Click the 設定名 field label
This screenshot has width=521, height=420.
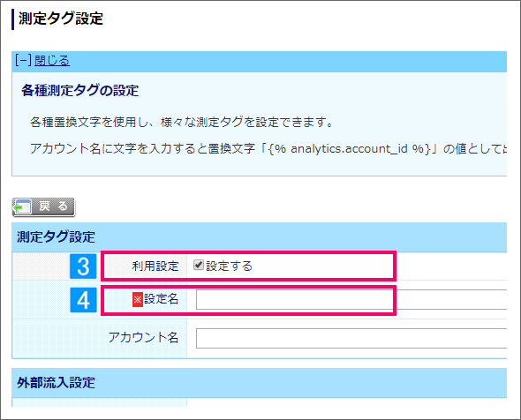coord(161,299)
